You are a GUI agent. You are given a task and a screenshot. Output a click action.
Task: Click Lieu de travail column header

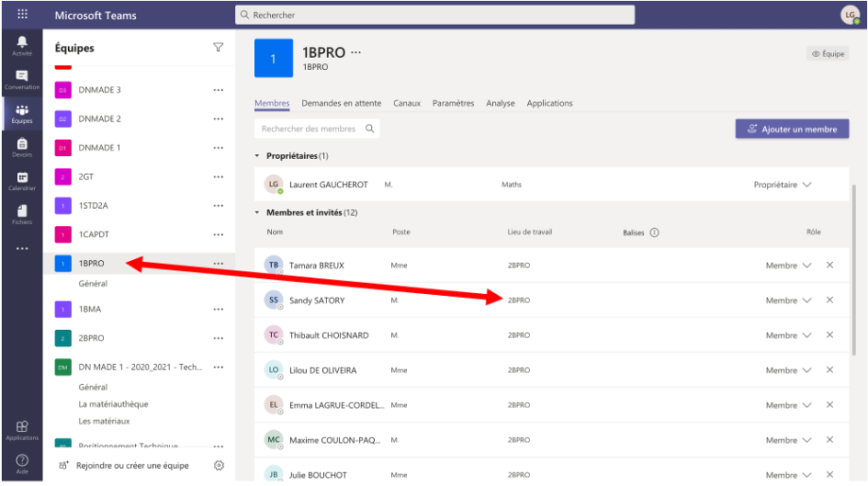(530, 232)
